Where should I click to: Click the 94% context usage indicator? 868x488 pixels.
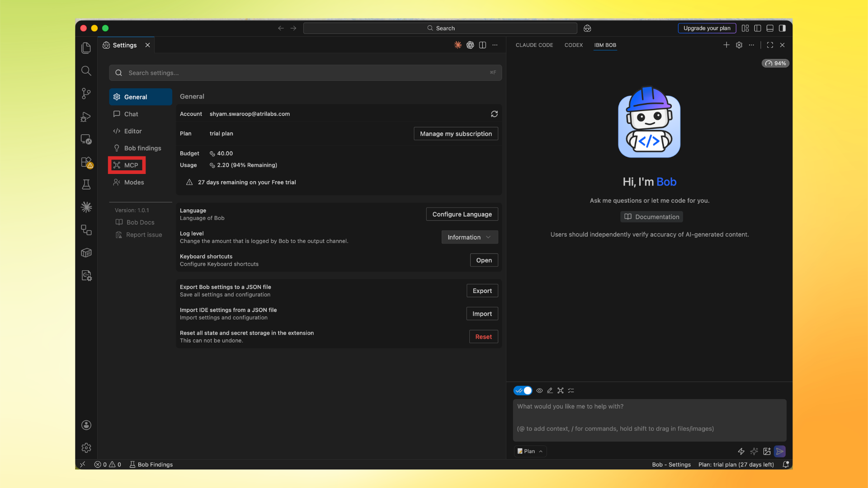tap(775, 63)
